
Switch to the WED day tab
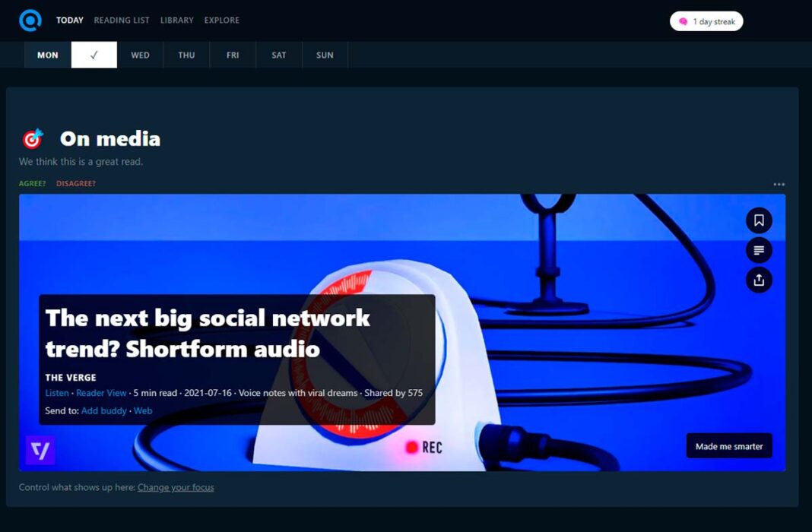140,55
